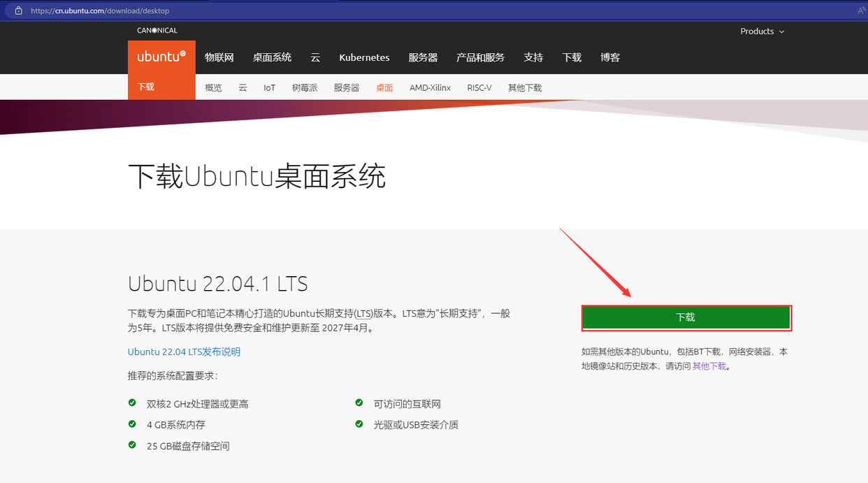
Task: Open the Ubuntu 22.04 LTS发布说明 link
Action: [x=184, y=352]
